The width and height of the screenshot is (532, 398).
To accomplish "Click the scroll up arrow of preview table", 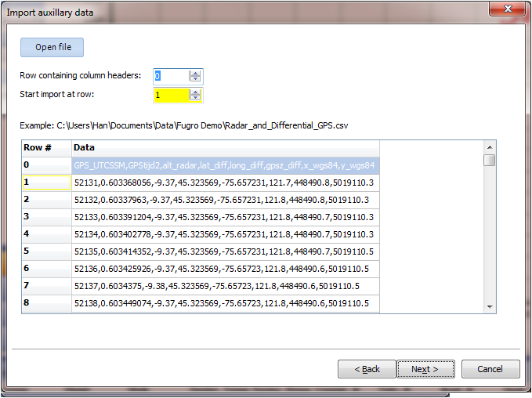I will (x=490, y=147).
